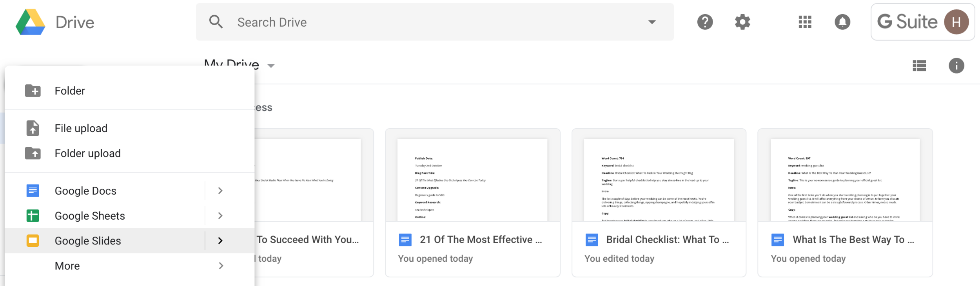Click doc icon beside Bridal Checklist
Screen dimensions: 980x286
(592, 240)
